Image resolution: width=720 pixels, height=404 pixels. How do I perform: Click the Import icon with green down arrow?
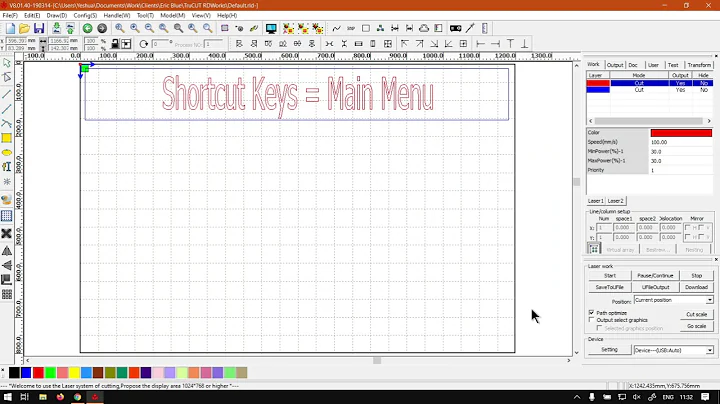[56, 28]
